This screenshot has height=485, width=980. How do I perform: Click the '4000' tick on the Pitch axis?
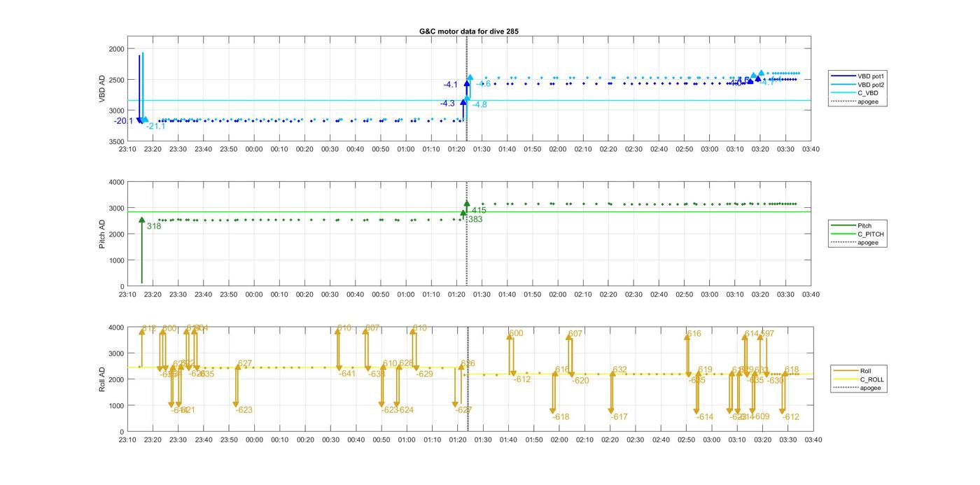click(116, 182)
